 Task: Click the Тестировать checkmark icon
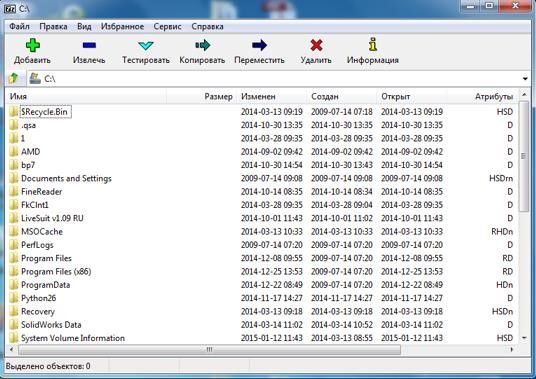click(x=146, y=45)
